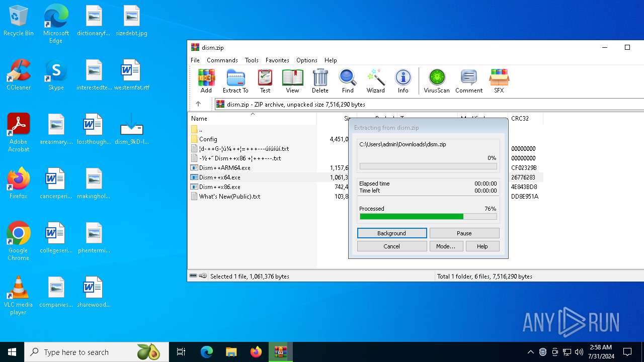The height and width of the screenshot is (362, 644).
Task: Click the file progress bar at 0%
Action: [428, 166]
